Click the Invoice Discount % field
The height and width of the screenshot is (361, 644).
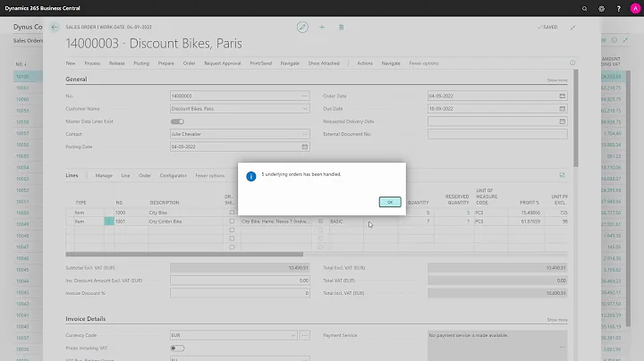[240, 293]
